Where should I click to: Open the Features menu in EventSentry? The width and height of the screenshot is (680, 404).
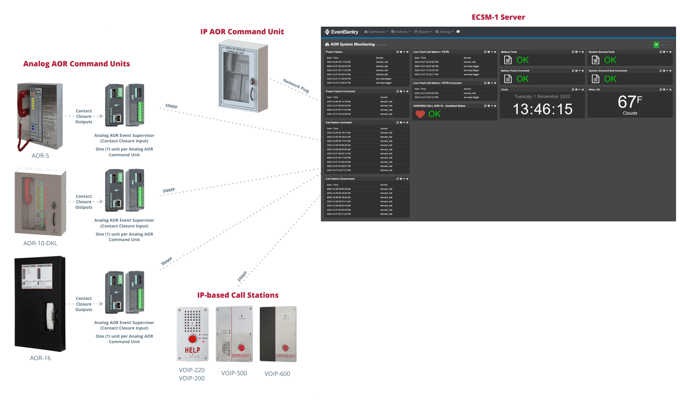point(400,32)
